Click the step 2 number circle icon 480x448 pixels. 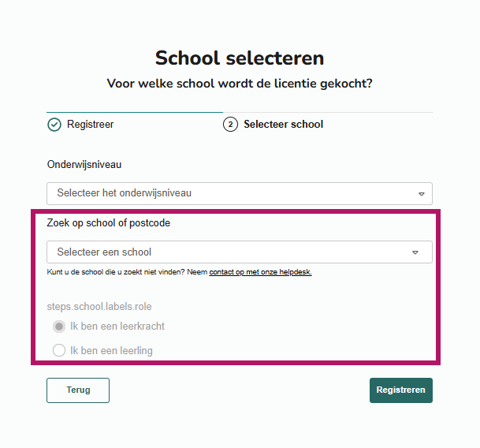click(x=230, y=125)
